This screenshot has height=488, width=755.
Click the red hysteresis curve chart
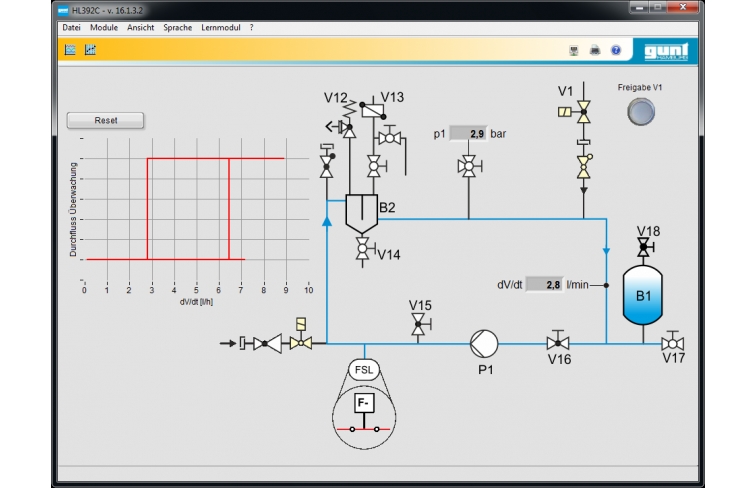pos(196,209)
